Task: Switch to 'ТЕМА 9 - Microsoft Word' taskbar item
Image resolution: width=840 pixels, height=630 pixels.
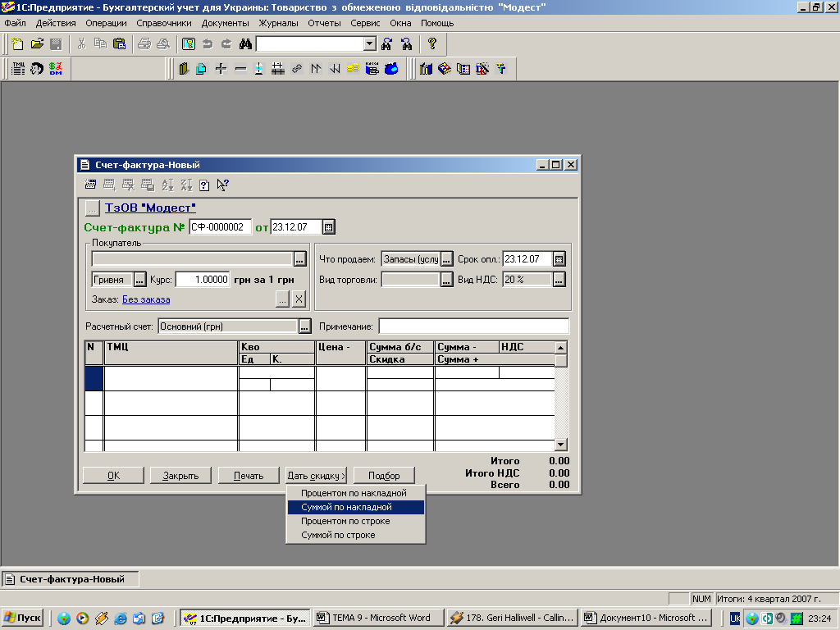Action: coord(379,618)
